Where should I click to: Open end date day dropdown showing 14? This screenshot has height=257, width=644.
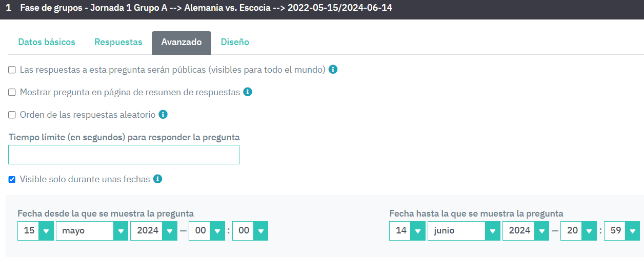[407, 231]
